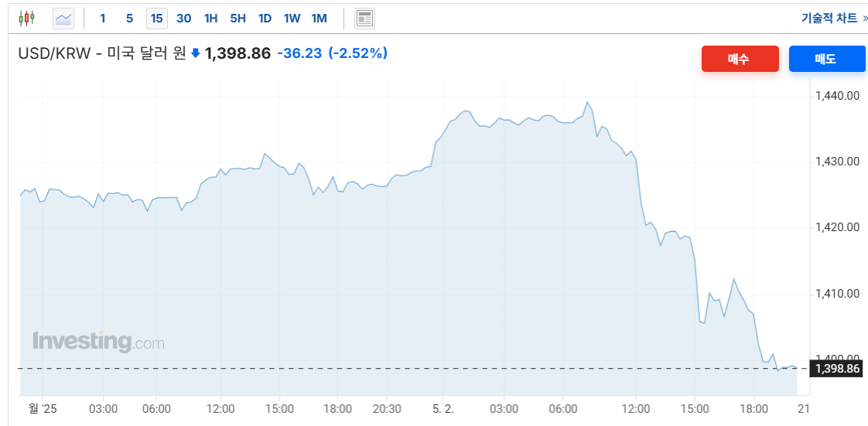868x426 pixels.
Task: Select the 30 minute interval
Action: coord(184,19)
